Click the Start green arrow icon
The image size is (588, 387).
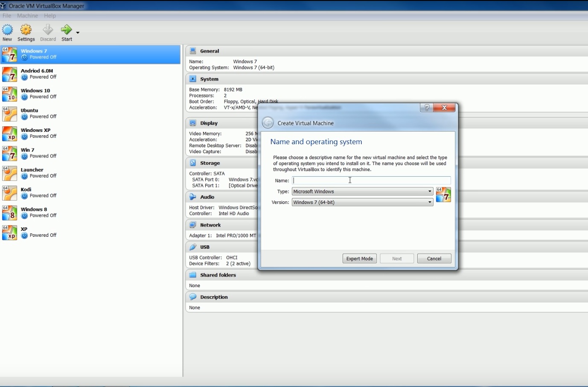click(66, 29)
